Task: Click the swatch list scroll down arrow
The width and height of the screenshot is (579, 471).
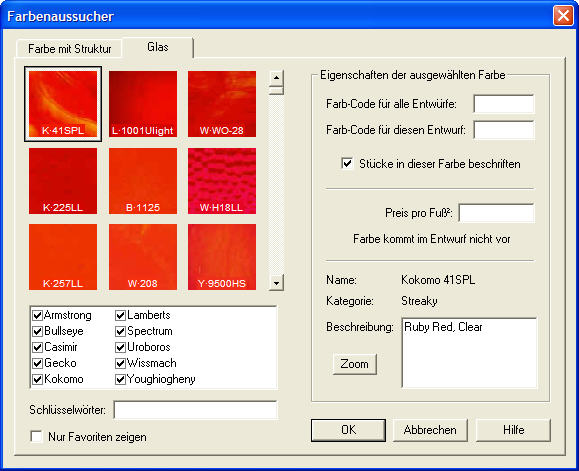Action: click(276, 283)
